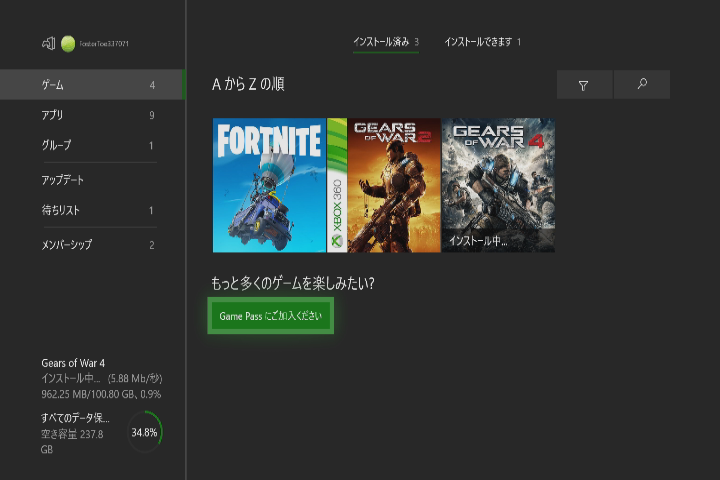
Task: Click the 962.25 MB/100.80 GB progress text
Action: click(101, 394)
